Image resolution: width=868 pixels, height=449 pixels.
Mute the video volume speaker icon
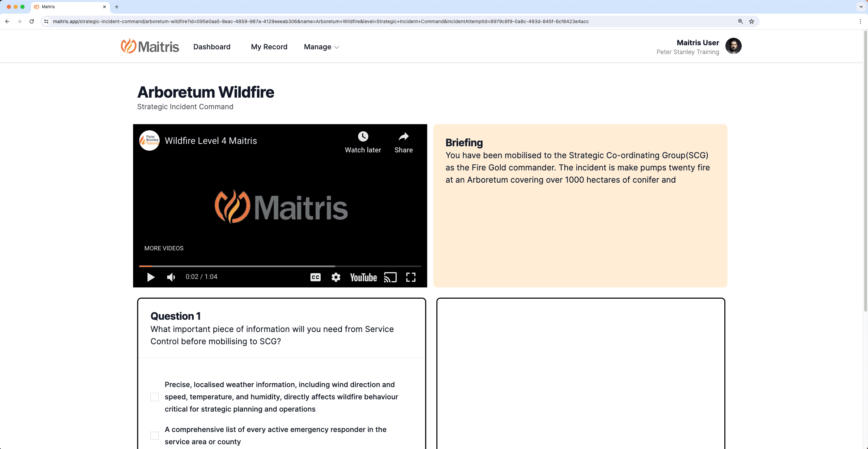(171, 277)
